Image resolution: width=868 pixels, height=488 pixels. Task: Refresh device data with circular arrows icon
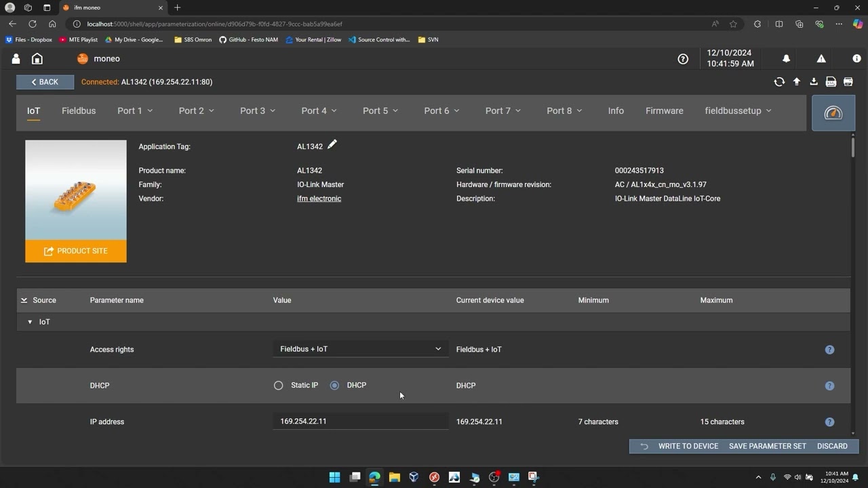(779, 82)
